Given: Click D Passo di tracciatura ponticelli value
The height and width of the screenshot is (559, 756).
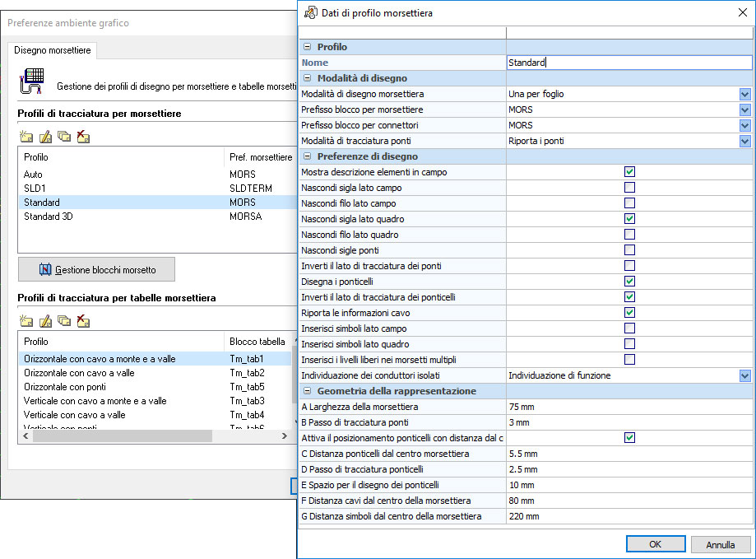Looking at the screenshot, I should pos(629,469).
